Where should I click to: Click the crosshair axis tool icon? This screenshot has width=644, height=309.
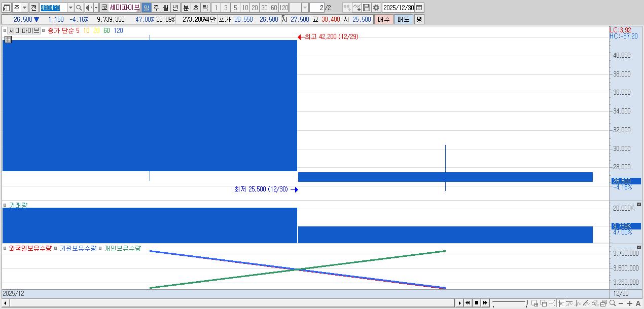tap(561, 303)
